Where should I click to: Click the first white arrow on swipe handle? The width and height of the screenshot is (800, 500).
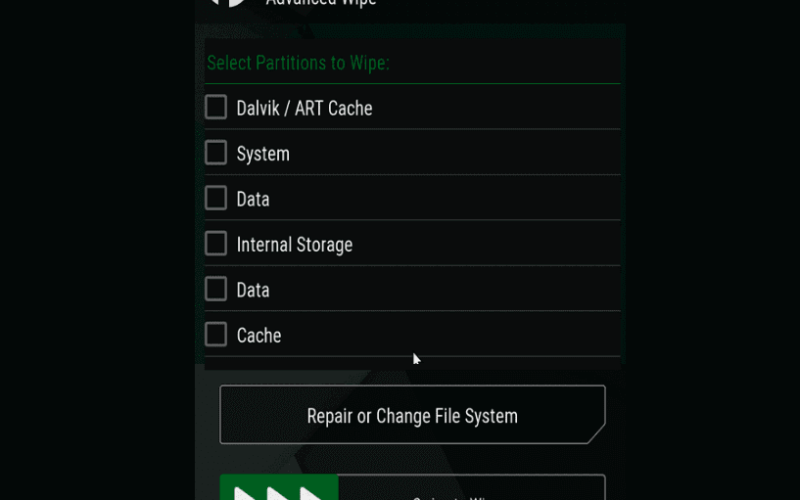pos(244,493)
